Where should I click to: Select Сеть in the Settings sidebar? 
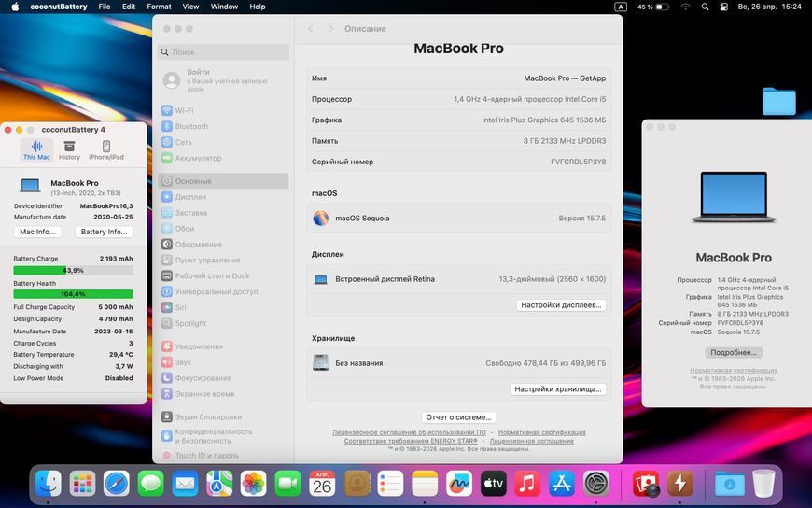(x=223, y=142)
